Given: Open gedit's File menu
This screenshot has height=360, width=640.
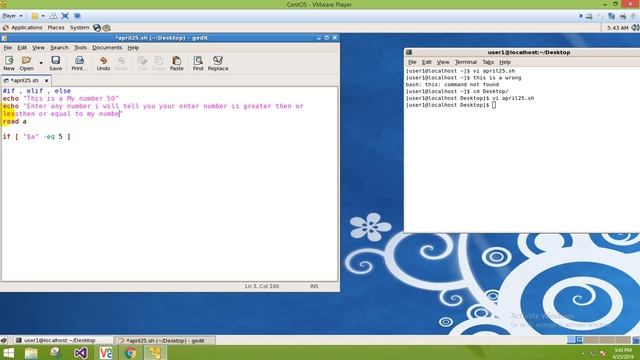Looking at the screenshot, I should click(8, 48).
